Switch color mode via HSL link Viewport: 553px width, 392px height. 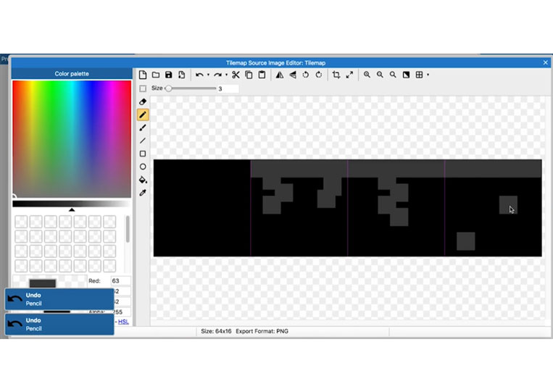click(x=123, y=322)
